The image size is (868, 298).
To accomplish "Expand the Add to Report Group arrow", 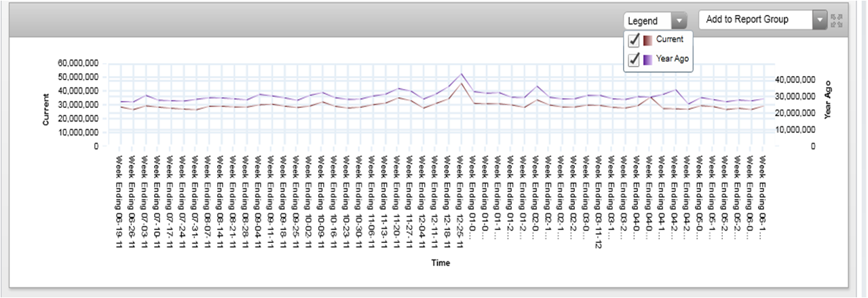I will tap(820, 20).
